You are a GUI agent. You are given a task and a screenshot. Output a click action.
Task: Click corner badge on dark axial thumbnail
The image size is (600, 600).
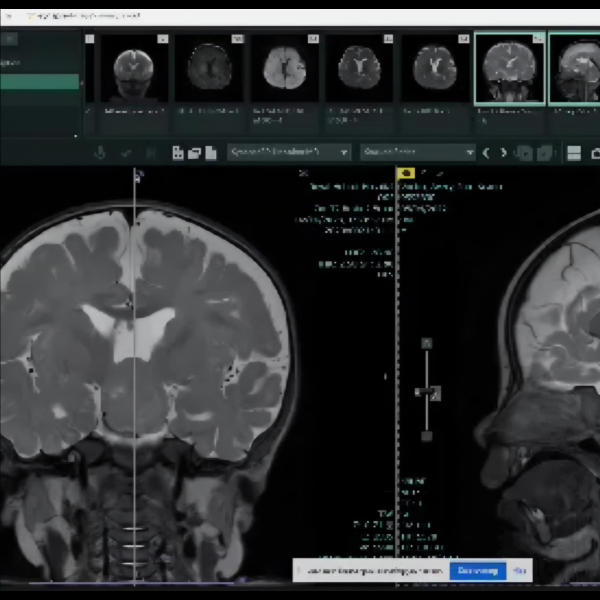(x=237, y=39)
